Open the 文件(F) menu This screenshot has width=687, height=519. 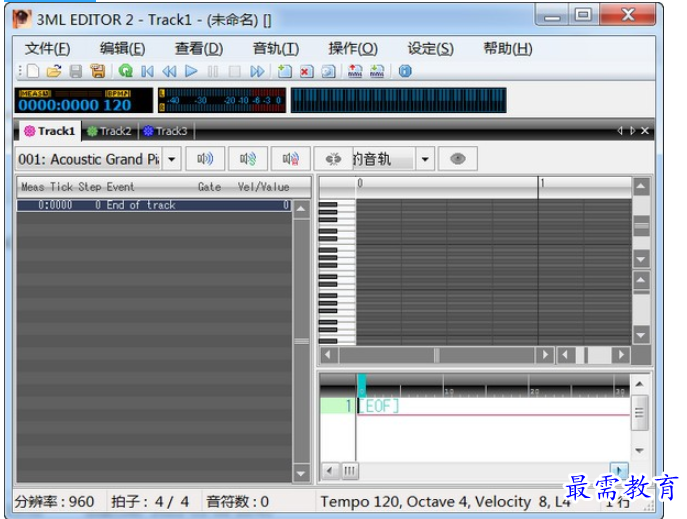click(x=47, y=49)
